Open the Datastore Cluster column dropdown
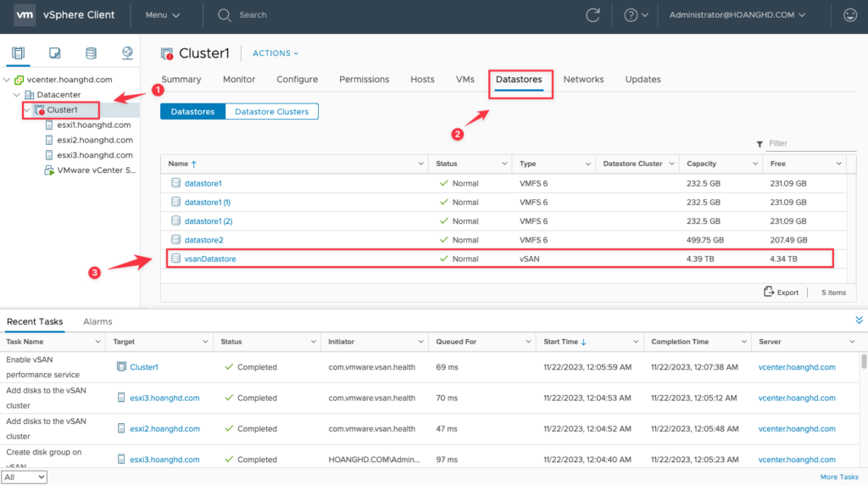 tap(671, 164)
